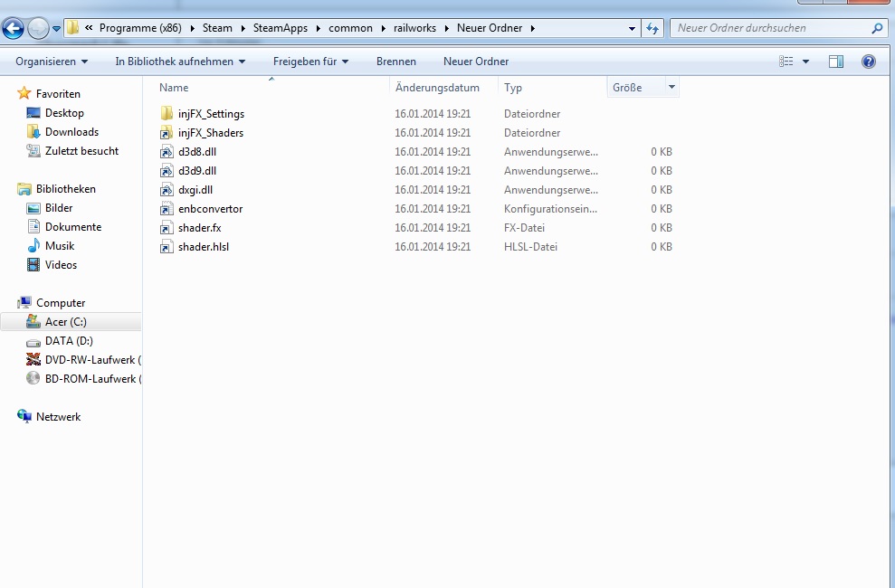Select the DATA (D:) drive
This screenshot has width=895, height=588.
coord(69,340)
